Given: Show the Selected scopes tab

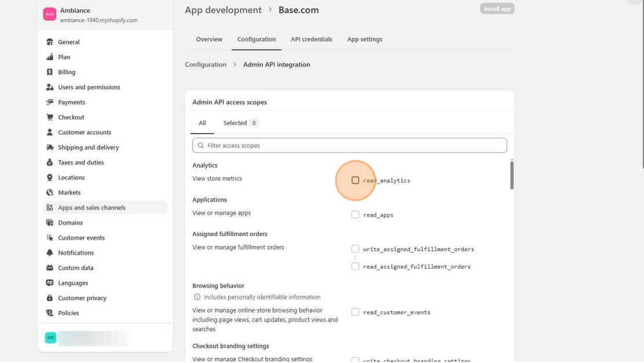Looking at the screenshot, I should coord(240,123).
